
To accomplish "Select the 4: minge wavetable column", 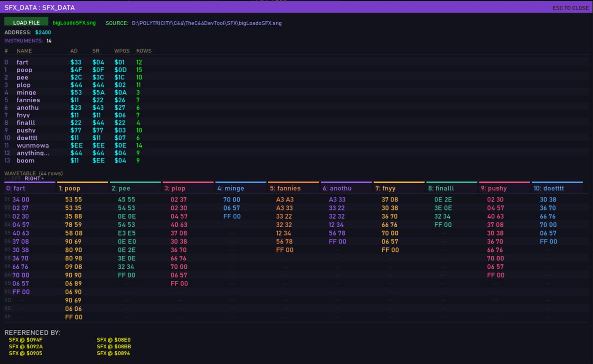I will [241, 188].
